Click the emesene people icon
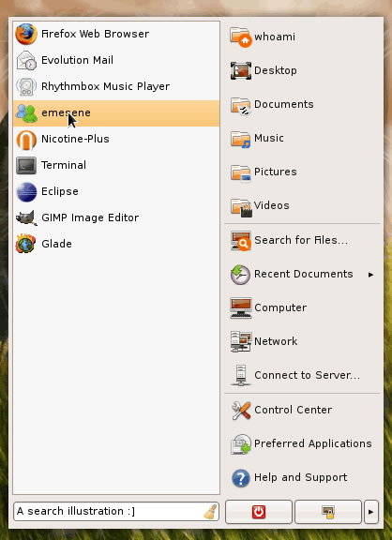392x540 pixels. pyautogui.click(x=26, y=112)
